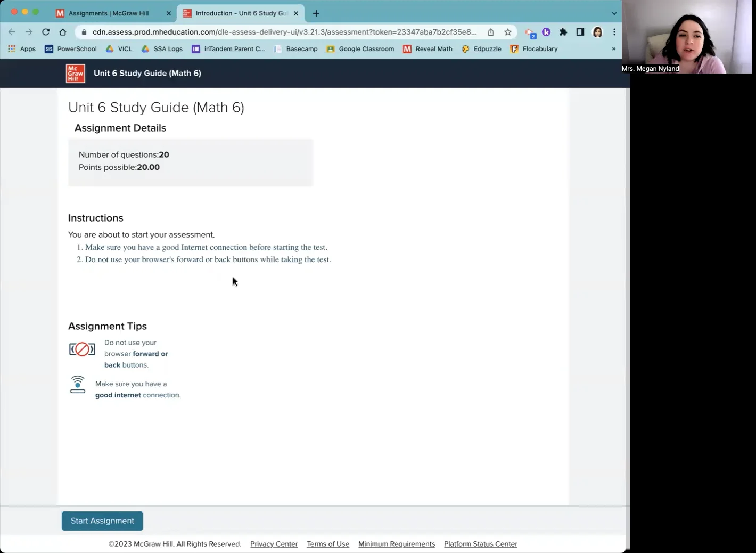This screenshot has width=756, height=553.
Task: Click the forward navigation arrow
Action: tap(29, 32)
